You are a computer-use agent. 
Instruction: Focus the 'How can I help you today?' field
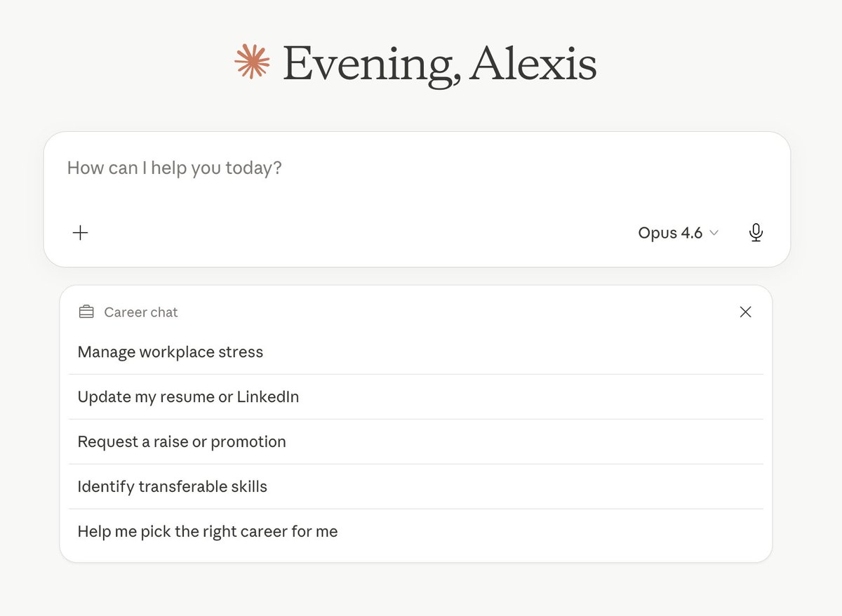(x=417, y=168)
